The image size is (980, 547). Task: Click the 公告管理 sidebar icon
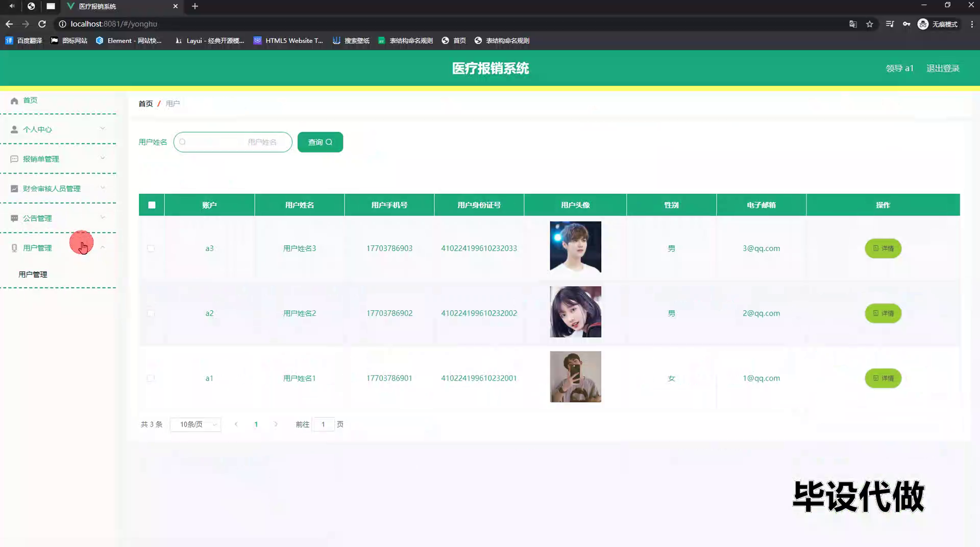[x=14, y=218]
